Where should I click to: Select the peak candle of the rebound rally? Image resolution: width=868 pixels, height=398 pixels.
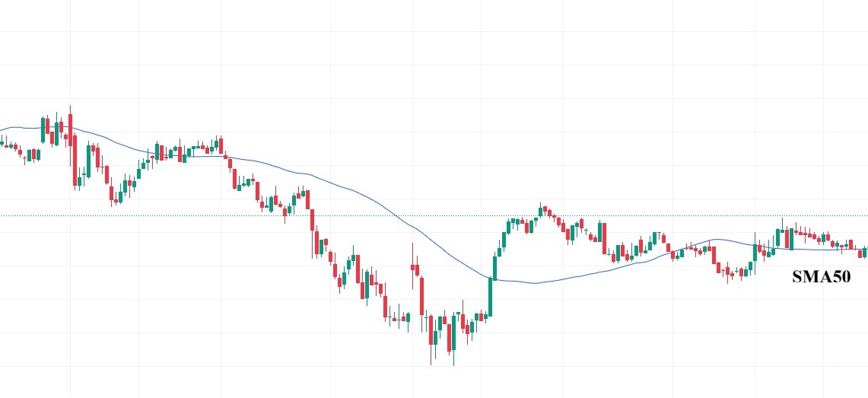point(542,210)
